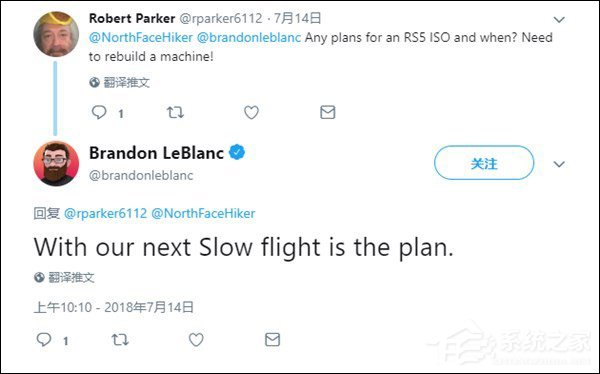Open Brandon LeBlanc's verified badge
Viewport: 600px width, 374px height.
point(237,152)
